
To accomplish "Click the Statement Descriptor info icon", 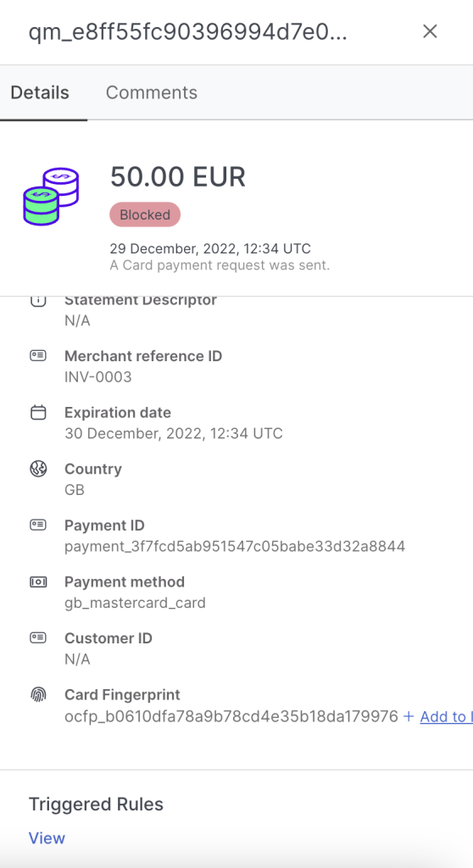I will [37, 301].
